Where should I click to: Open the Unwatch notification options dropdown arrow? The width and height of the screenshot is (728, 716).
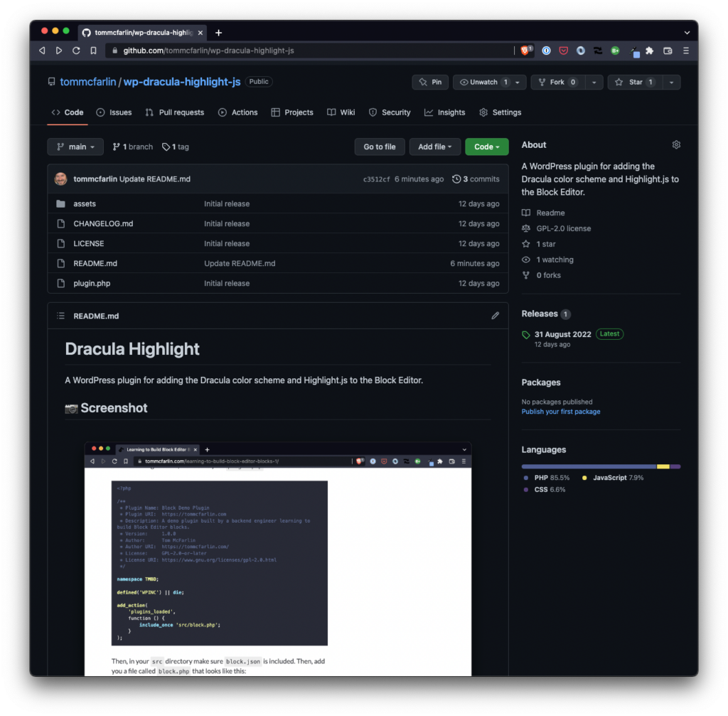click(518, 82)
